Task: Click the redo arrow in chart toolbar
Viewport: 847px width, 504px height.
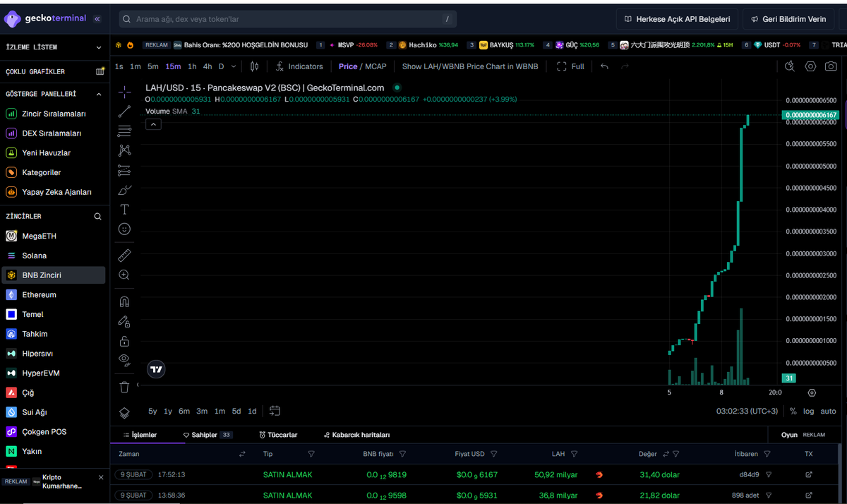Action: [x=625, y=66]
